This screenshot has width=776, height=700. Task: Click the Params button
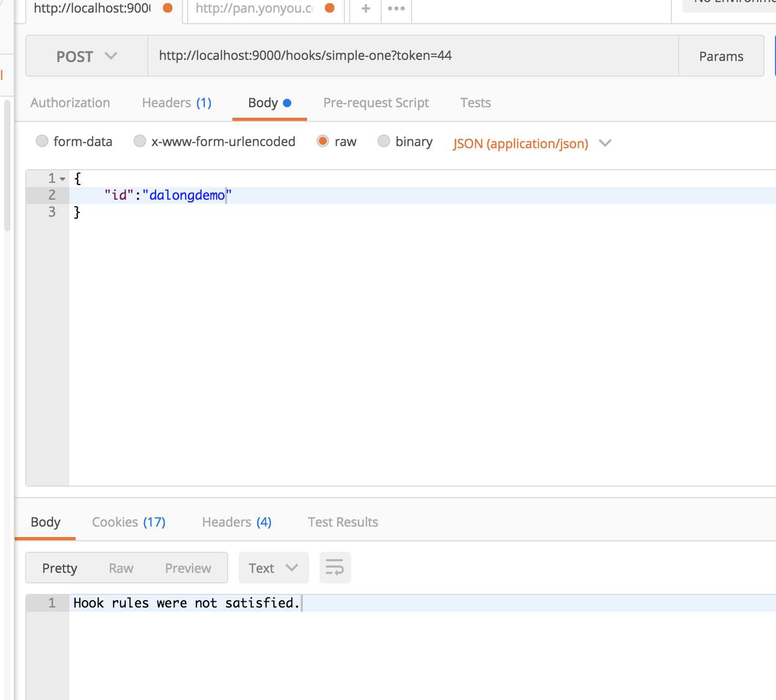[721, 56]
